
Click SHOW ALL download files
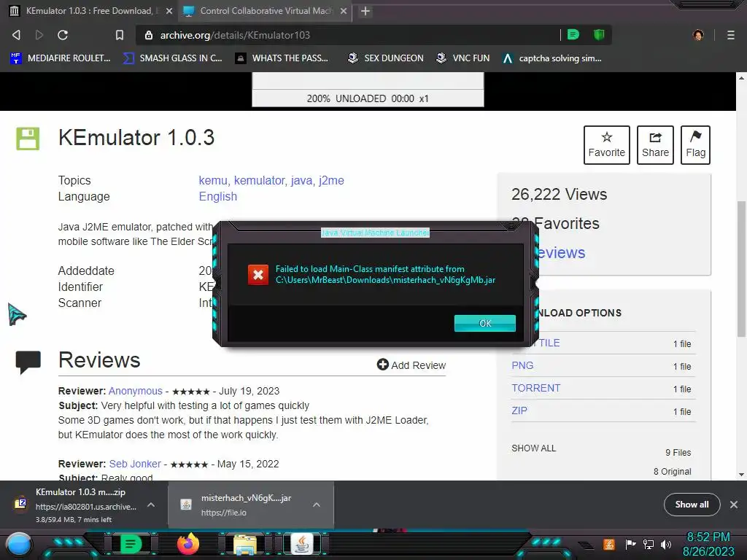(x=533, y=448)
